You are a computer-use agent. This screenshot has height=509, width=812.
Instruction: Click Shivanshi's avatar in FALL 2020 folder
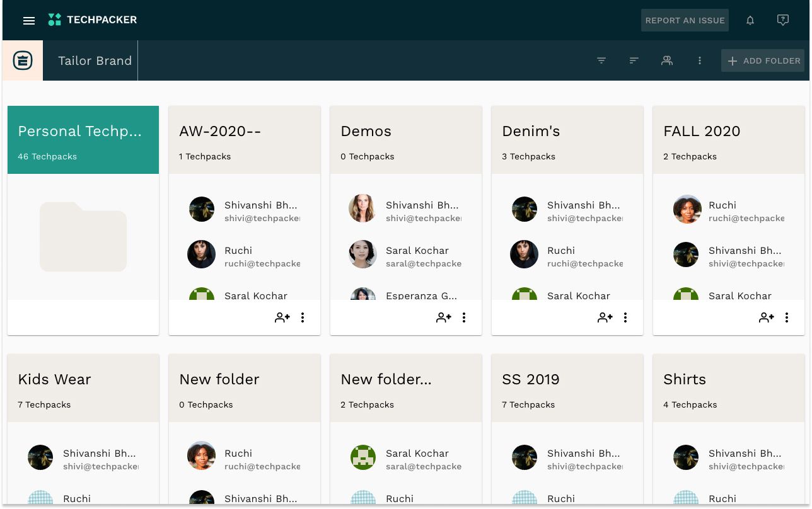pyautogui.click(x=686, y=254)
